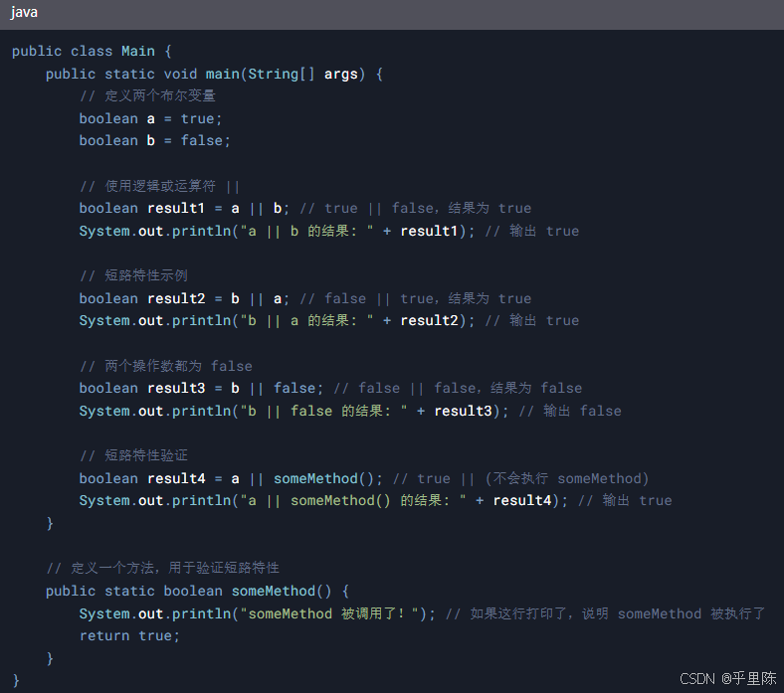Click the 'public static void main(String[] args)' line
The height and width of the screenshot is (693, 784).
point(214,74)
